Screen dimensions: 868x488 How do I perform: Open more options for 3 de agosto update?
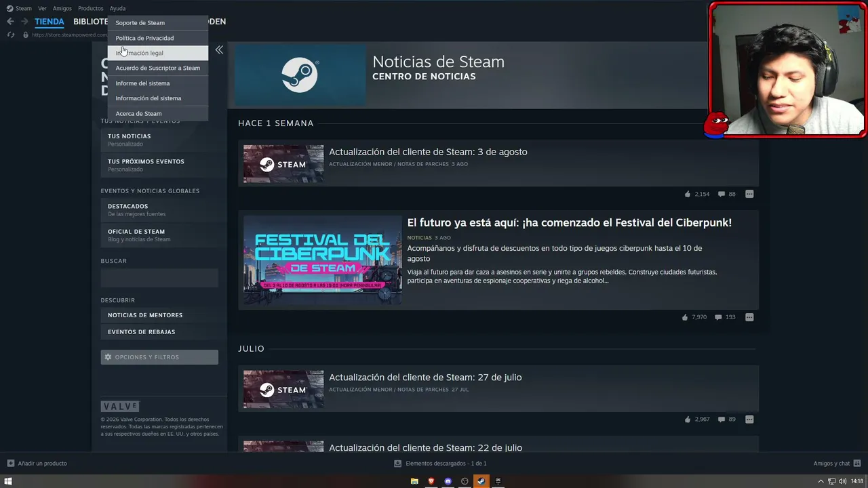749,194
